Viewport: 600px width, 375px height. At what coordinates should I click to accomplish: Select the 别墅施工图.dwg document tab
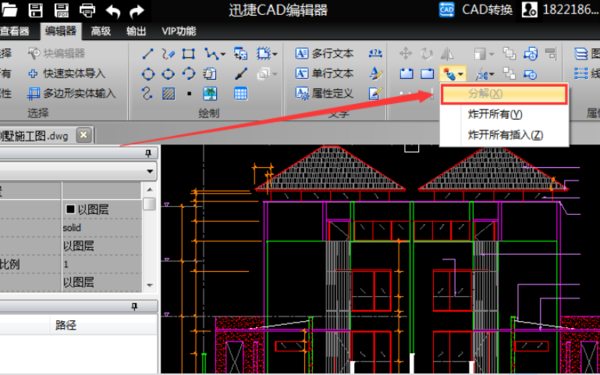pyautogui.click(x=34, y=135)
